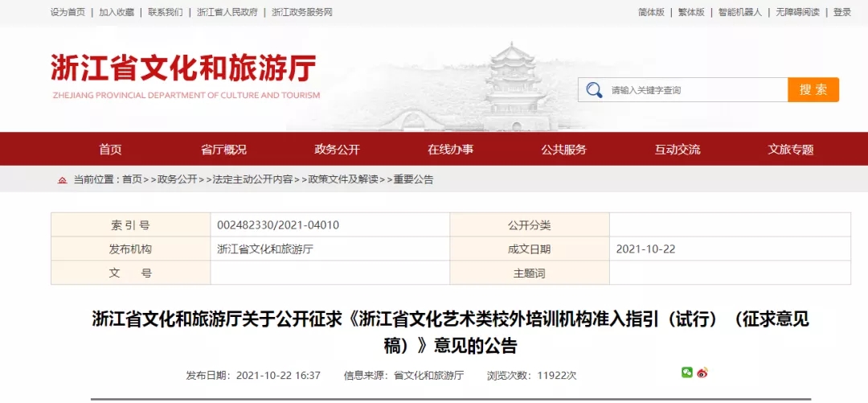
Task: Share the notice via WeChat icon
Action: coord(687,372)
